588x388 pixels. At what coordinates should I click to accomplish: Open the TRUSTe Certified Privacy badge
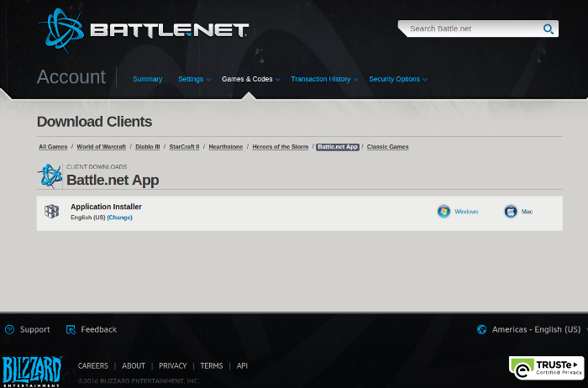click(x=546, y=368)
